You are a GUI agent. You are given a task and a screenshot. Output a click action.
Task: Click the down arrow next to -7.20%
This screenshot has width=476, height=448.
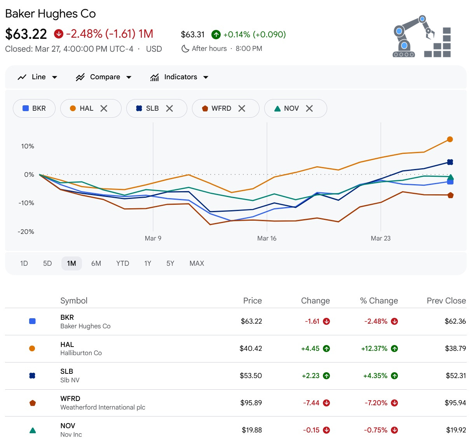(x=394, y=403)
